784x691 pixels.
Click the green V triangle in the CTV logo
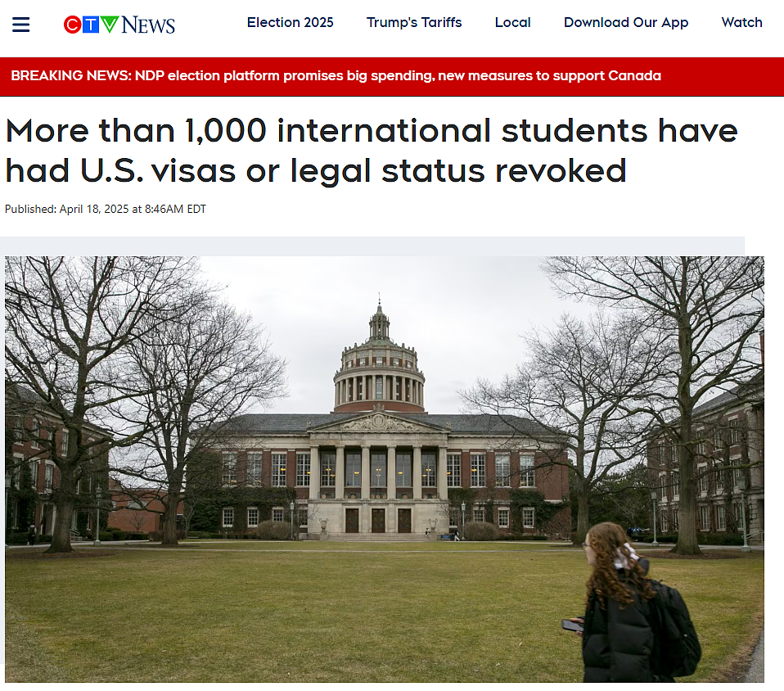[110, 24]
